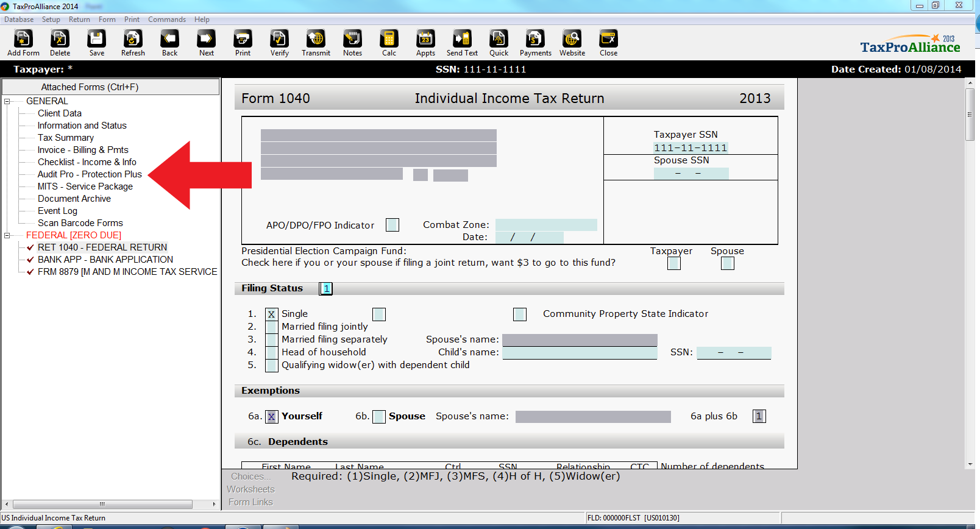The width and height of the screenshot is (980, 529).
Task: Open the Commands menu
Action: (x=167, y=20)
